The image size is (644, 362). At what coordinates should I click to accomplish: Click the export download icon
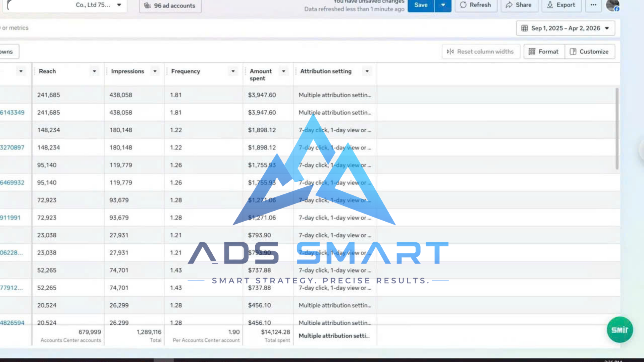coord(550,5)
